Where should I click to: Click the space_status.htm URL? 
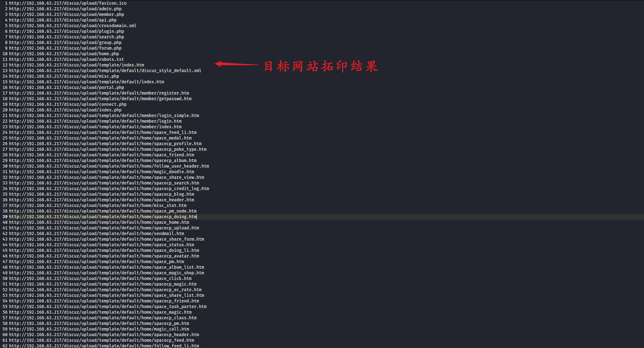102,245
